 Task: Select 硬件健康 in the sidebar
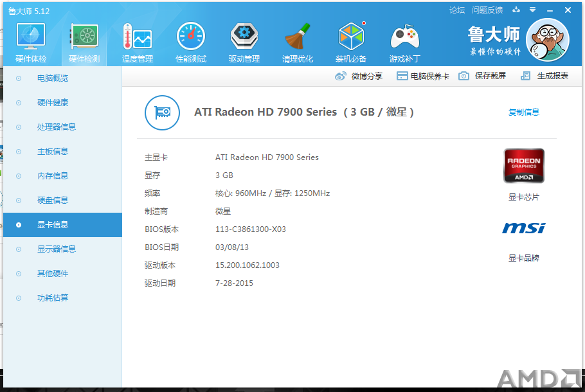(63, 103)
